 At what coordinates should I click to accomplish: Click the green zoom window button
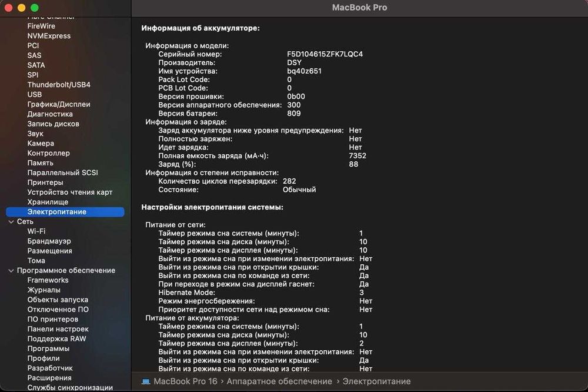pyautogui.click(x=35, y=8)
